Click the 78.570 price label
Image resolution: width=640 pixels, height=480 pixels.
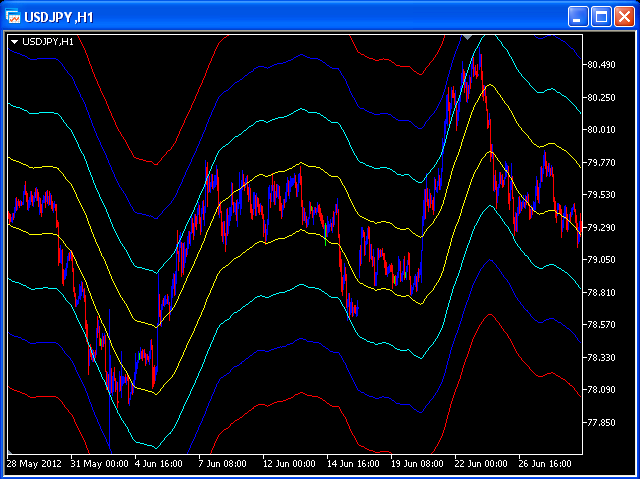click(x=602, y=325)
